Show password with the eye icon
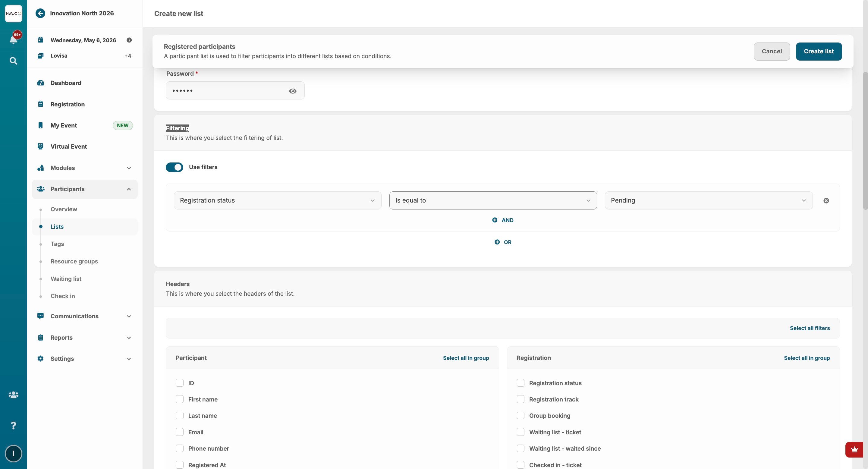Screen dimensions: 868x469 pyautogui.click(x=292, y=91)
